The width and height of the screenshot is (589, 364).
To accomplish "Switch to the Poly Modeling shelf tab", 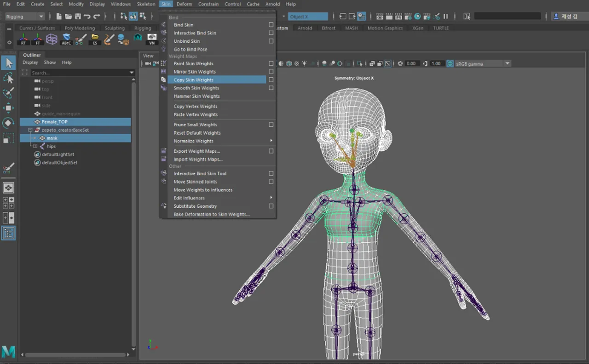I will tap(80, 28).
